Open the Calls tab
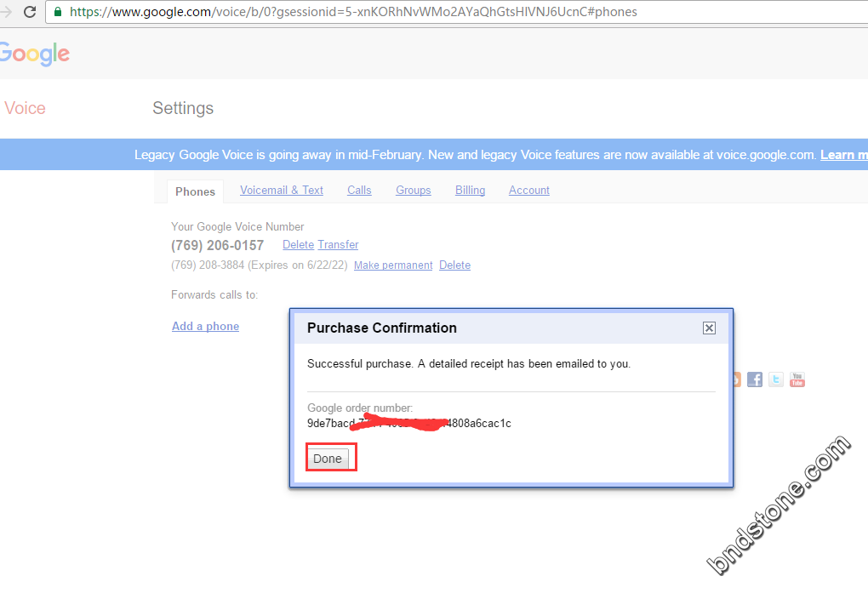This screenshot has height=599, width=868. [x=359, y=190]
